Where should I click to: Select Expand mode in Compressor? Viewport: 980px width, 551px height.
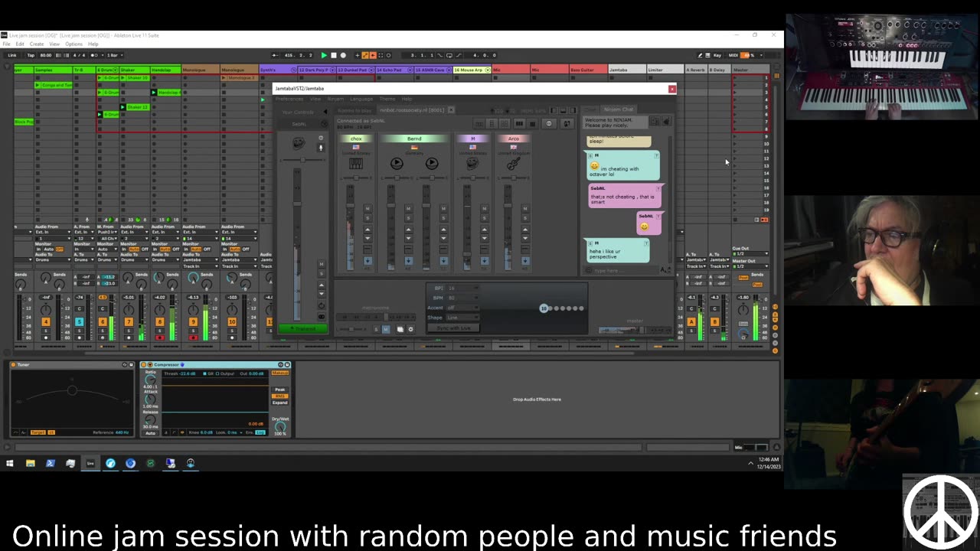tap(280, 403)
